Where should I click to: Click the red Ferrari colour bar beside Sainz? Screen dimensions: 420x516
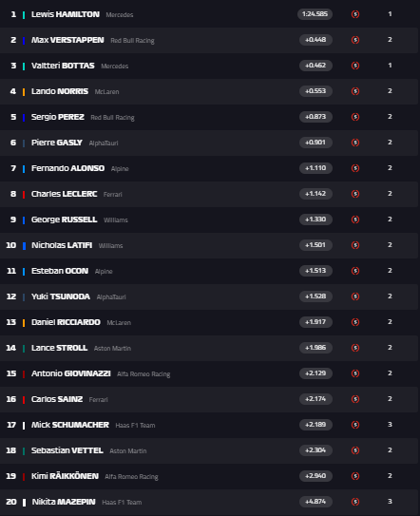click(24, 400)
